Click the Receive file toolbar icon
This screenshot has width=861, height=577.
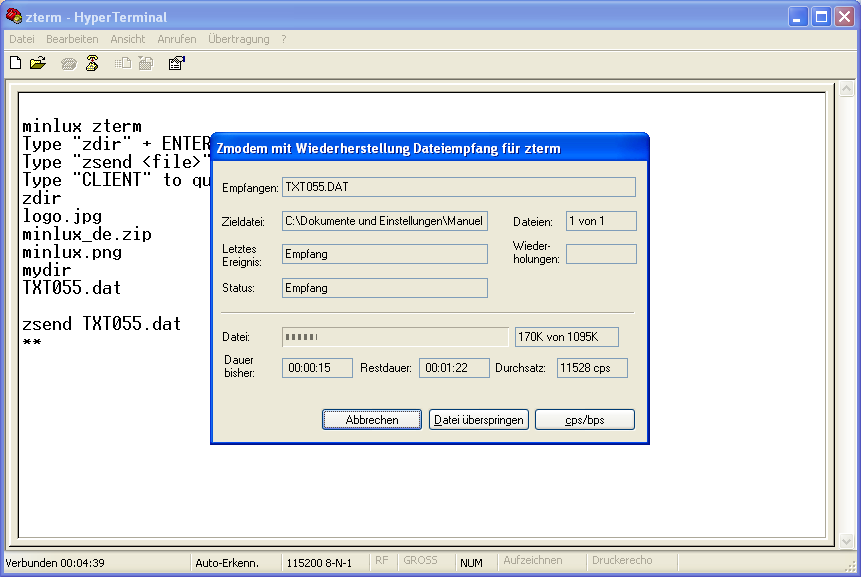[146, 63]
